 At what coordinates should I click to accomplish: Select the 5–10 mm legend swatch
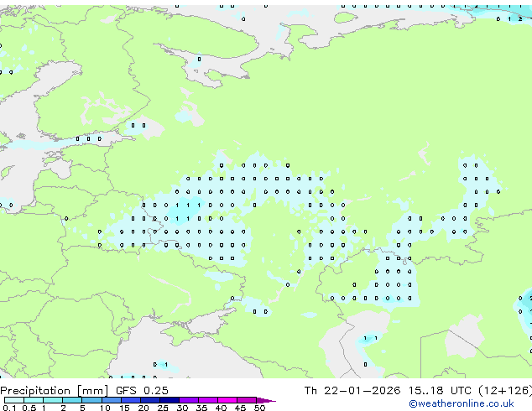[91, 400]
